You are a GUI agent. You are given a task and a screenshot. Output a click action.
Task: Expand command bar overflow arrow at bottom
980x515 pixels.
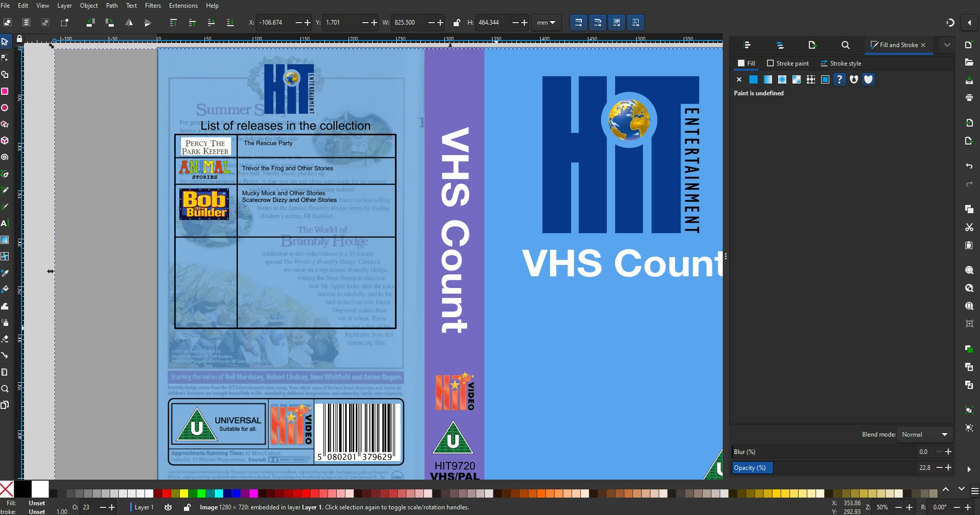[969, 469]
